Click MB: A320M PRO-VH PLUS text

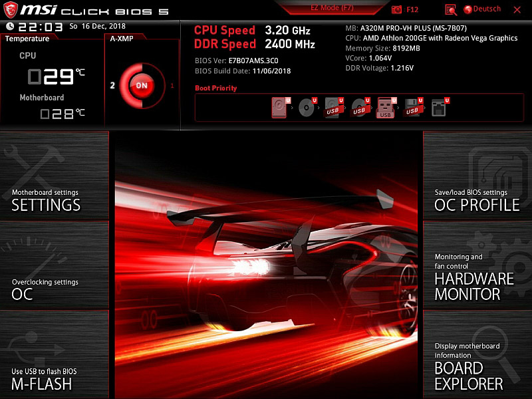click(x=406, y=28)
